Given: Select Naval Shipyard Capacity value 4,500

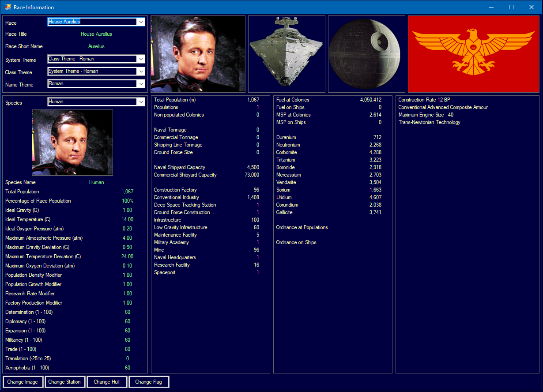Looking at the screenshot, I should click(x=253, y=167).
